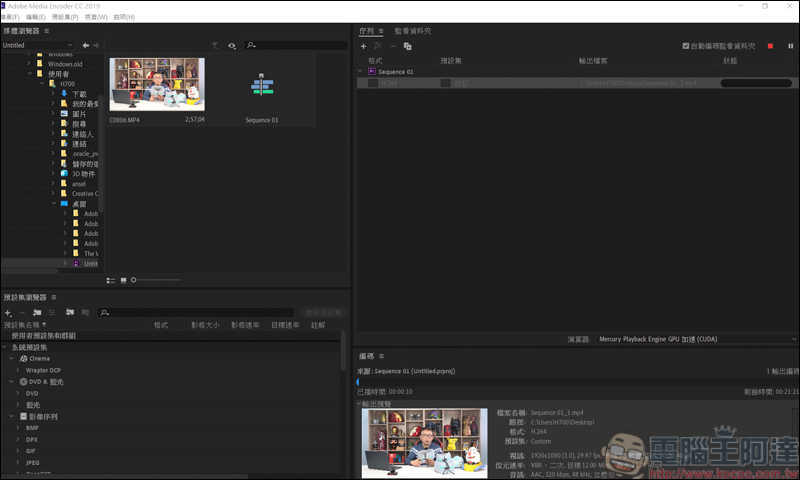The width and height of the screenshot is (800, 480).
Task: Click the back arrow in Media Browser
Action: [86, 45]
